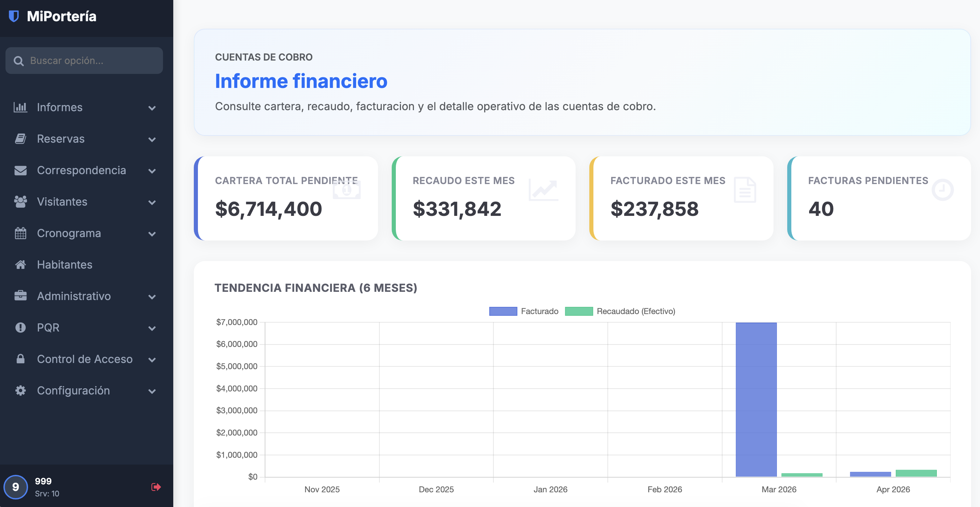Open the PQR menu item
This screenshot has width=980, height=507.
coord(85,327)
